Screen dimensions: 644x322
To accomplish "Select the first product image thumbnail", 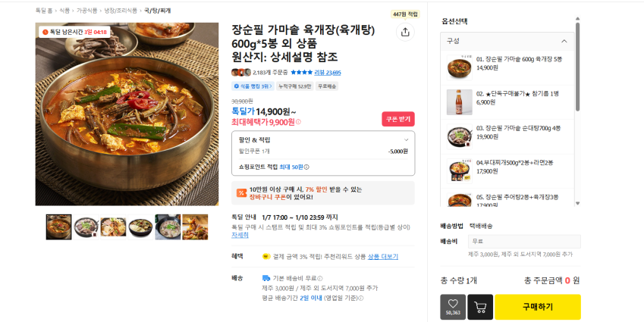I will click(x=58, y=227).
